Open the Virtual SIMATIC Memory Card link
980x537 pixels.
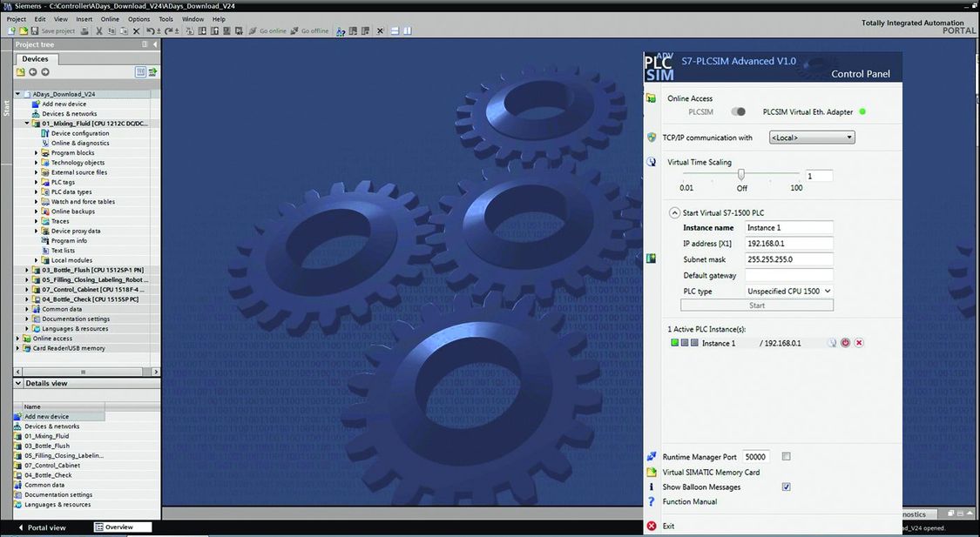pos(711,472)
